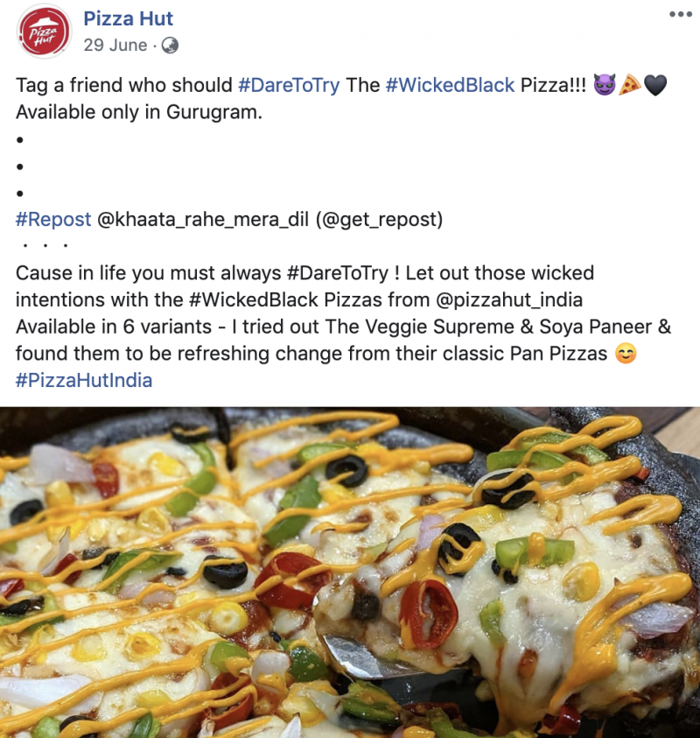The height and width of the screenshot is (738, 700).
Task: Open the three-dot post options menu
Action: pyautogui.click(x=680, y=14)
